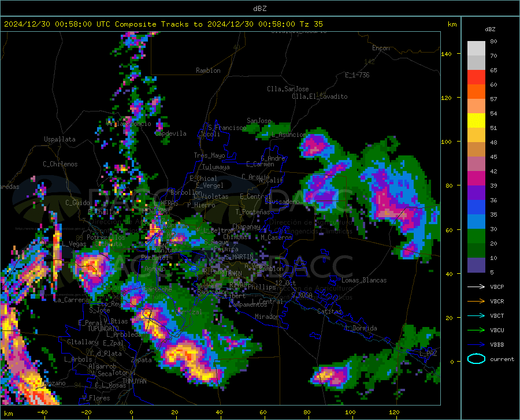This screenshot has width=520, height=420.
Task: Click the white VBCP arrow legend icon
Action: click(476, 287)
